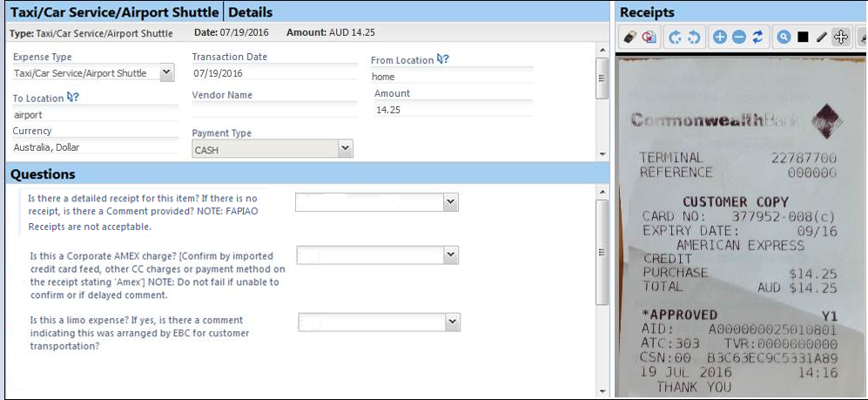The height and width of the screenshot is (400, 868).
Task: Open the Expense Type dropdown
Action: [167, 73]
